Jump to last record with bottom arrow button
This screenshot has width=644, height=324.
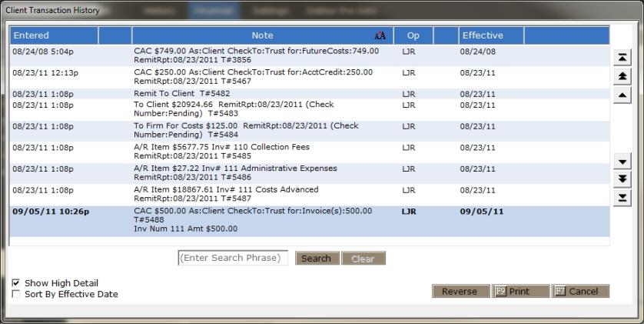pyautogui.click(x=622, y=199)
